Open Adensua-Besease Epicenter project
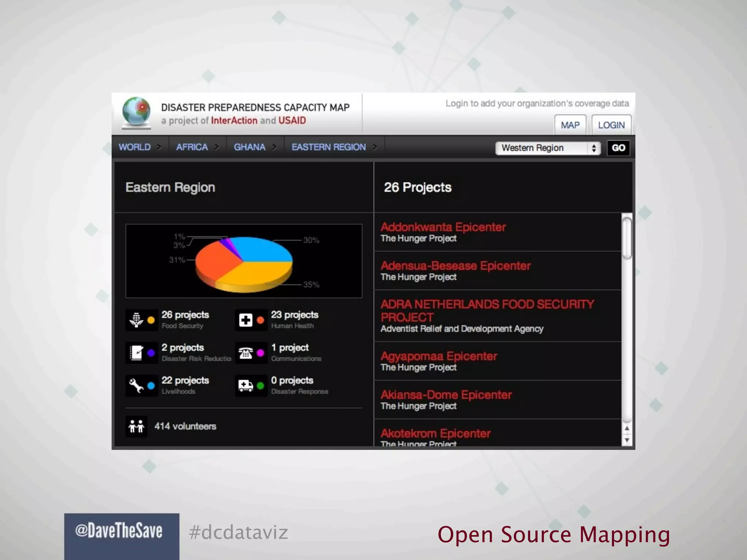Image resolution: width=747 pixels, height=560 pixels. 456,266
